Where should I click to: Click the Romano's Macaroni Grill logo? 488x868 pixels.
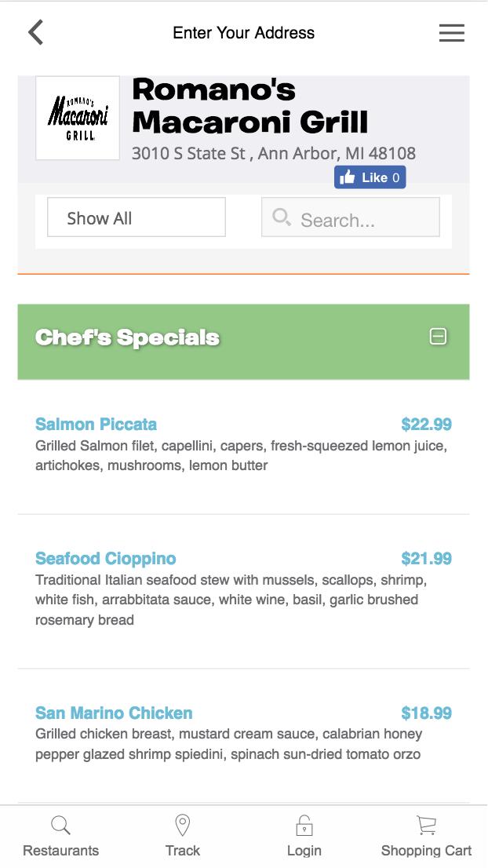pyautogui.click(x=78, y=119)
